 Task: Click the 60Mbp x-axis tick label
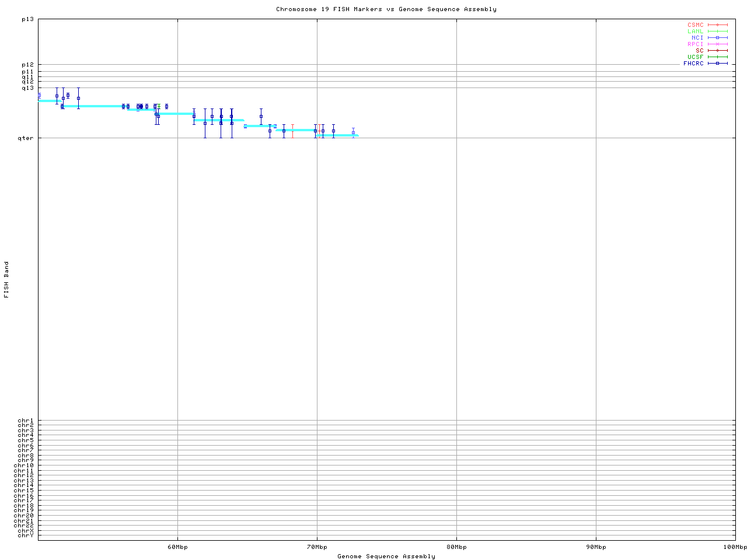[x=177, y=547]
